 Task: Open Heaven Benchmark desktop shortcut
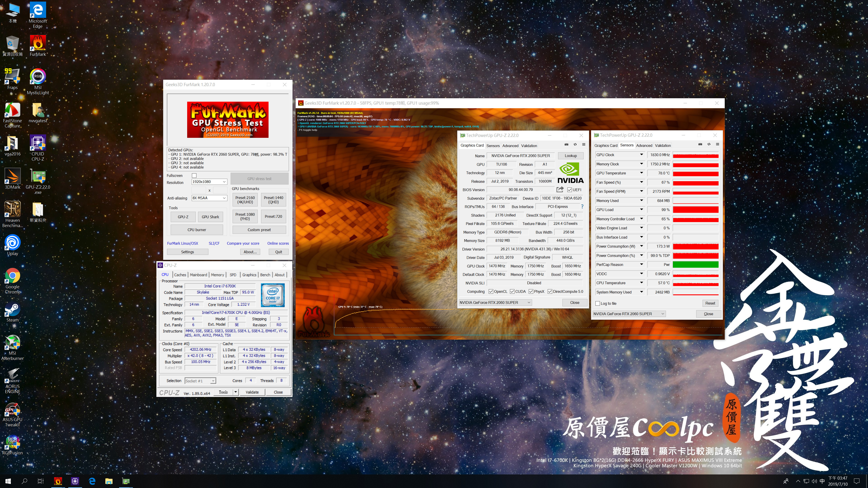[x=12, y=214]
